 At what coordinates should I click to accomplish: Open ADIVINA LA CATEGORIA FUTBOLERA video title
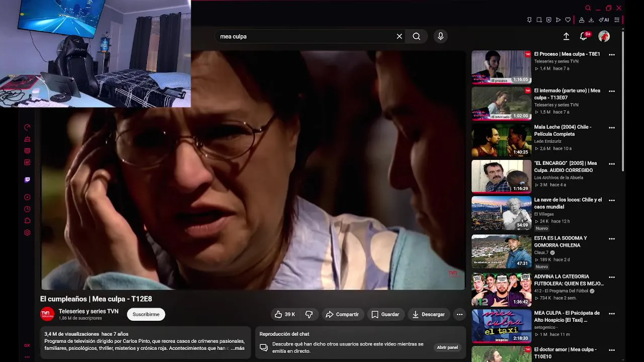click(x=569, y=280)
